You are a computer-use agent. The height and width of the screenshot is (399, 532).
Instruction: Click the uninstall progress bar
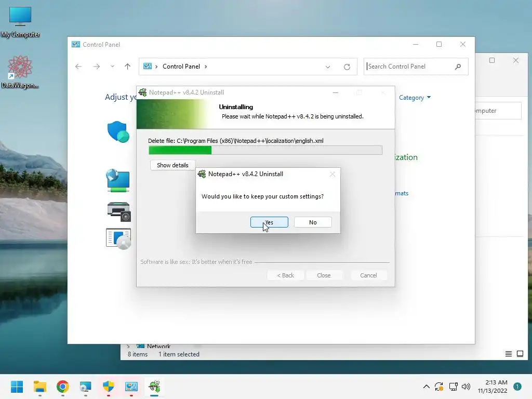265,150
